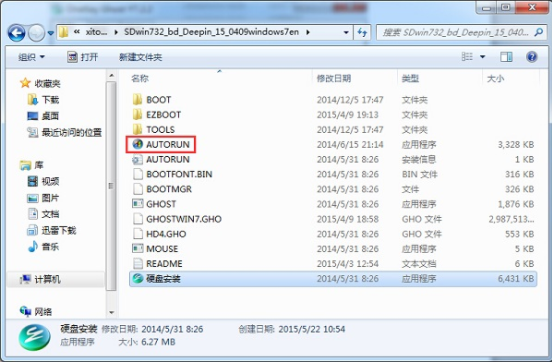552x363 pixels.
Task: Select the BOOTMGR file icon
Action: [138, 189]
